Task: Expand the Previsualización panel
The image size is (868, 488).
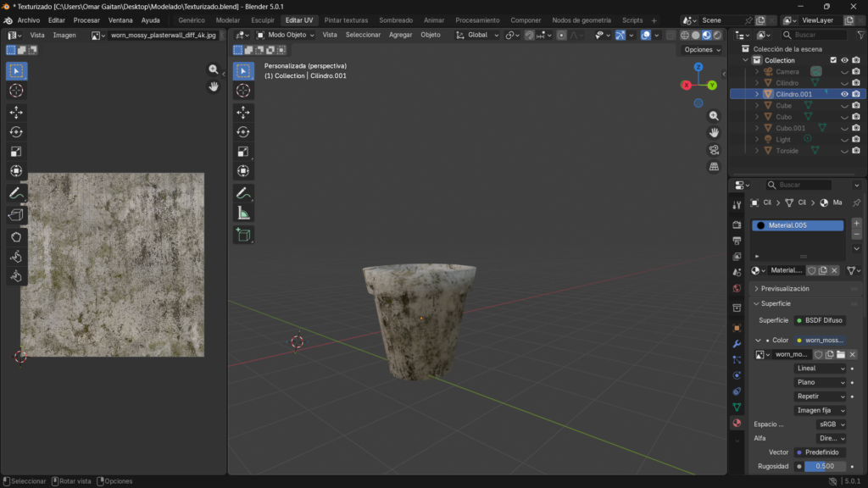Action: click(x=785, y=289)
